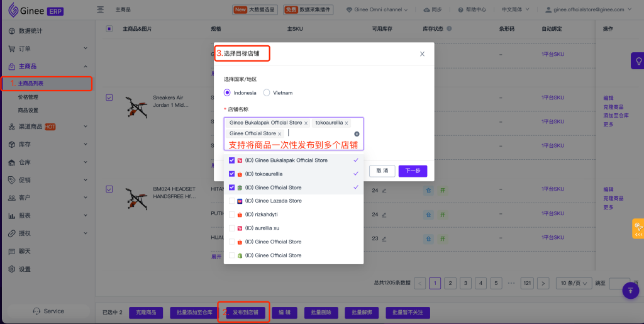Click 取消 in the dialog
The height and width of the screenshot is (324, 644).
pos(382,171)
